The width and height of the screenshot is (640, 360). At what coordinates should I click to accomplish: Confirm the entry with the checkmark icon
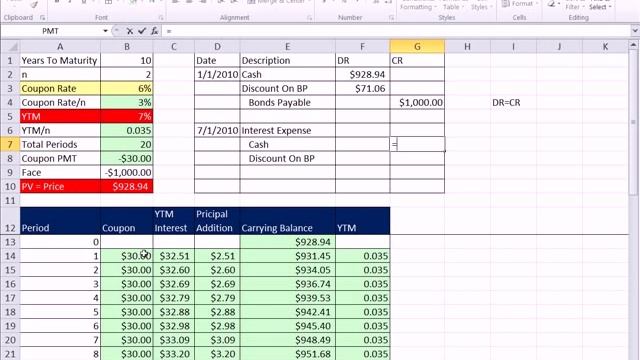pos(142,31)
